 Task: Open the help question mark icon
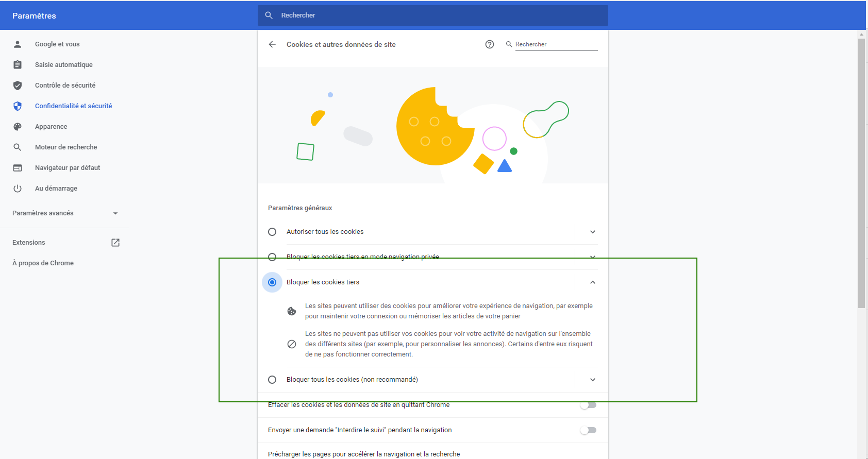coord(490,44)
